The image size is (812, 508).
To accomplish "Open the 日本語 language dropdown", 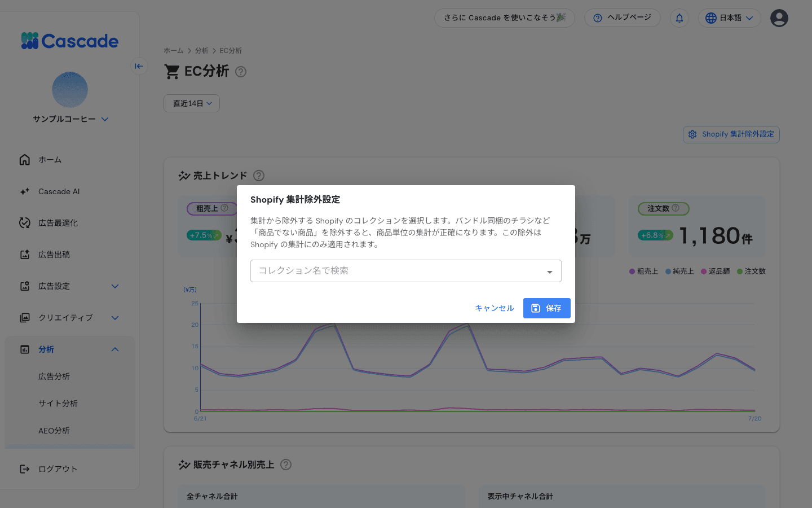I will point(730,18).
